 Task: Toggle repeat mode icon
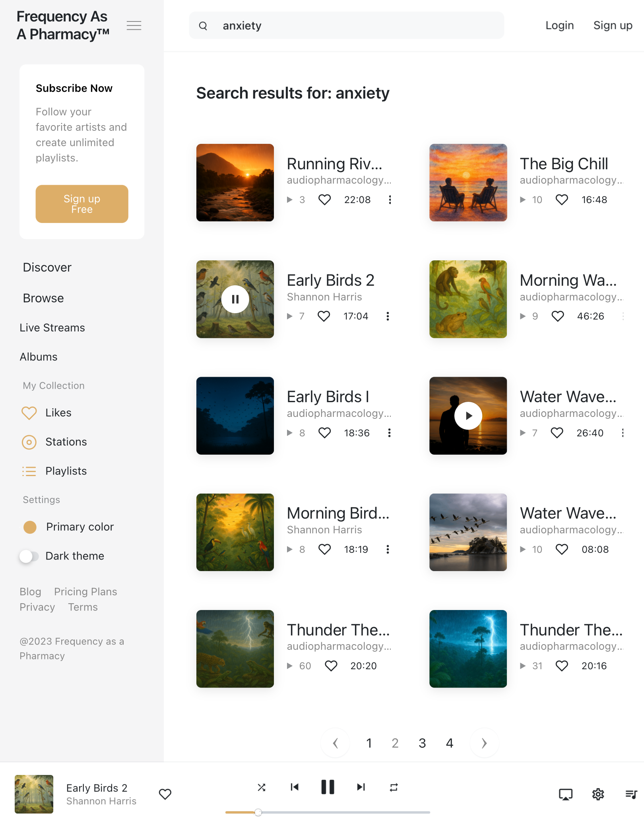click(394, 787)
